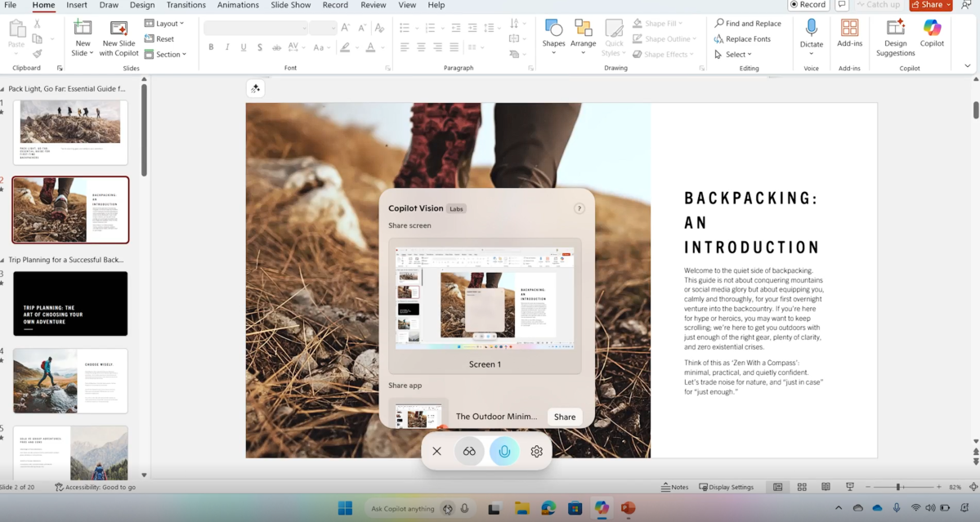Expand the Select dropdown in Editing
This screenshot has height=522, width=980.
pos(733,55)
